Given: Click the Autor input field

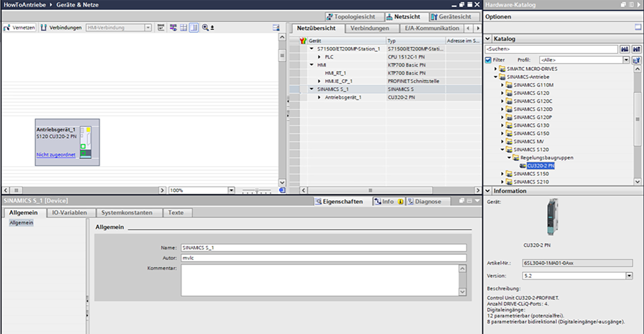Looking at the screenshot, I should [324, 258].
